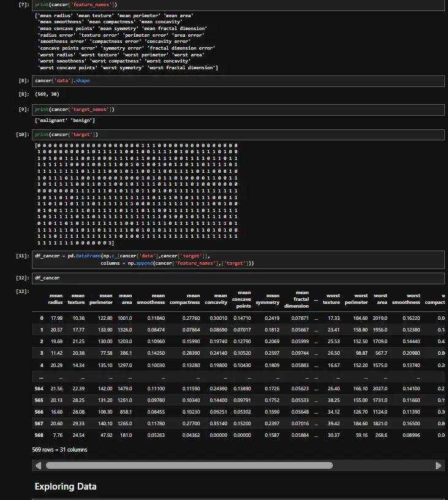Viewport: 448px width, 500px height.
Task: Click code cell 8 with cancer data shape
Action: click(x=238, y=81)
